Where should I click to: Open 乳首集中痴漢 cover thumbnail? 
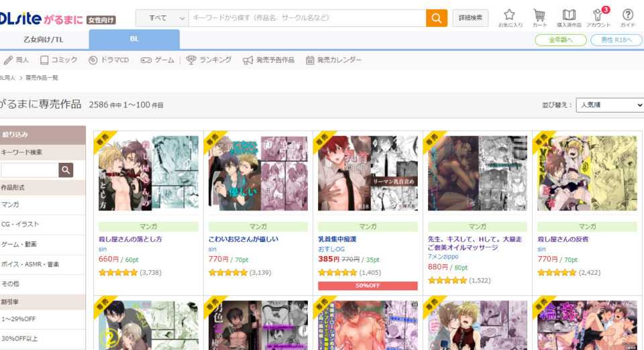coord(368,173)
